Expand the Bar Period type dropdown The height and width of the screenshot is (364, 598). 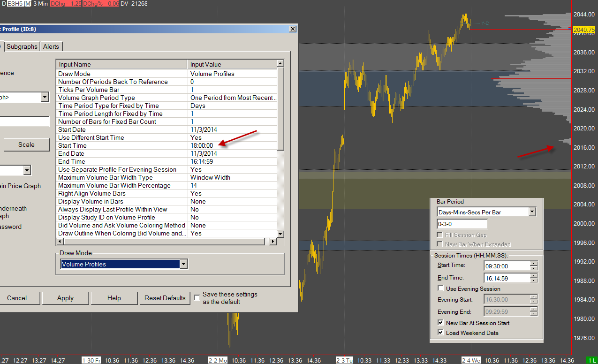point(532,212)
